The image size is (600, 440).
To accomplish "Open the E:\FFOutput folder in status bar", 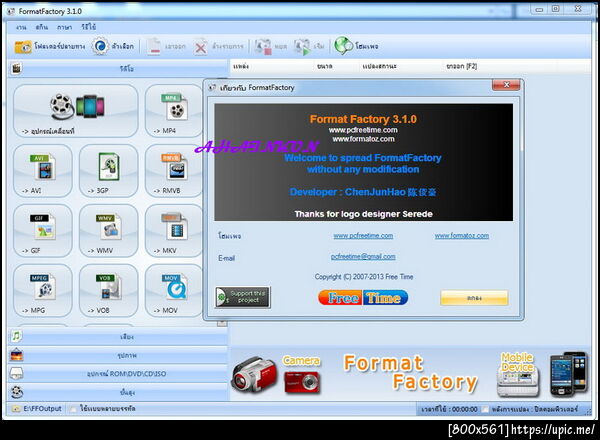I will click(x=36, y=409).
